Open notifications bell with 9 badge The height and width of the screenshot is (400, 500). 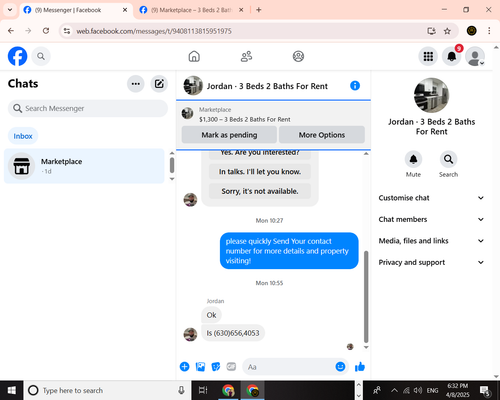(452, 56)
